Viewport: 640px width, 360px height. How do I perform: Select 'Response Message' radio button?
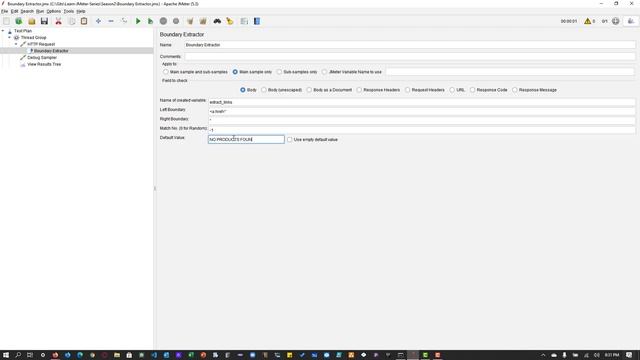tap(515, 90)
